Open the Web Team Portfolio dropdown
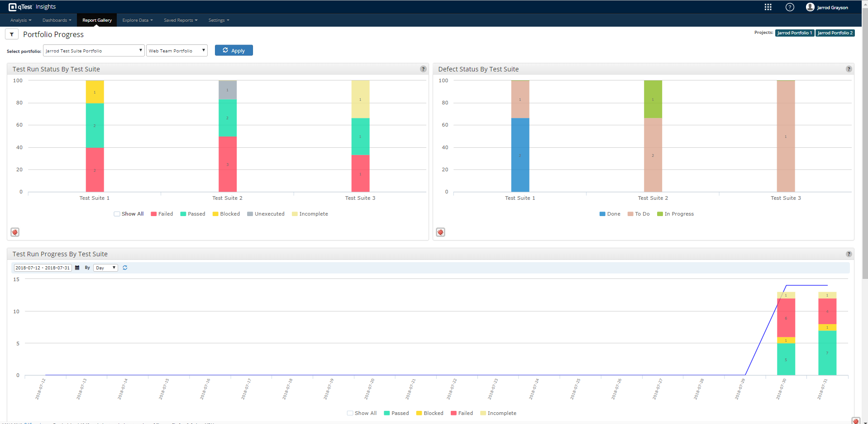868x424 pixels. (176, 51)
